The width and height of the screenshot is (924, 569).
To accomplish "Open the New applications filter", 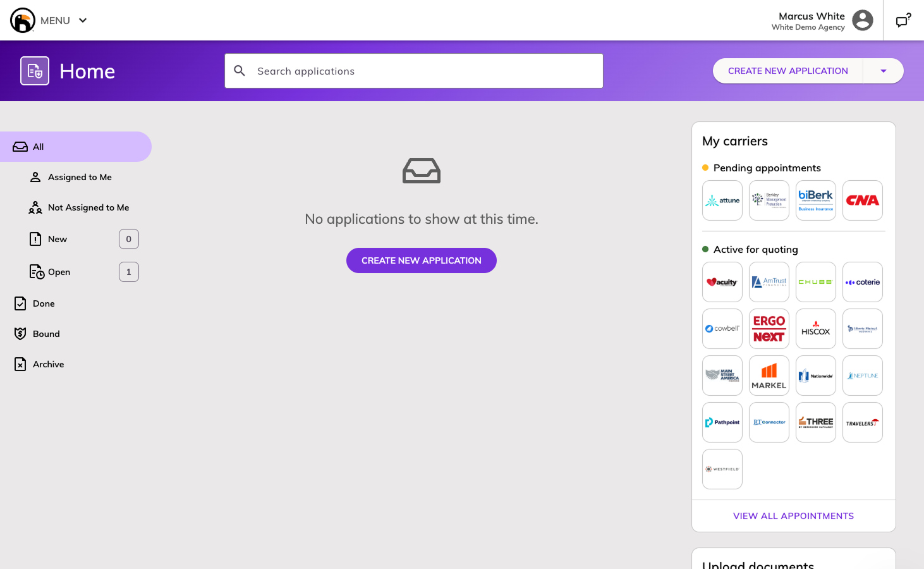I will [x=58, y=239].
